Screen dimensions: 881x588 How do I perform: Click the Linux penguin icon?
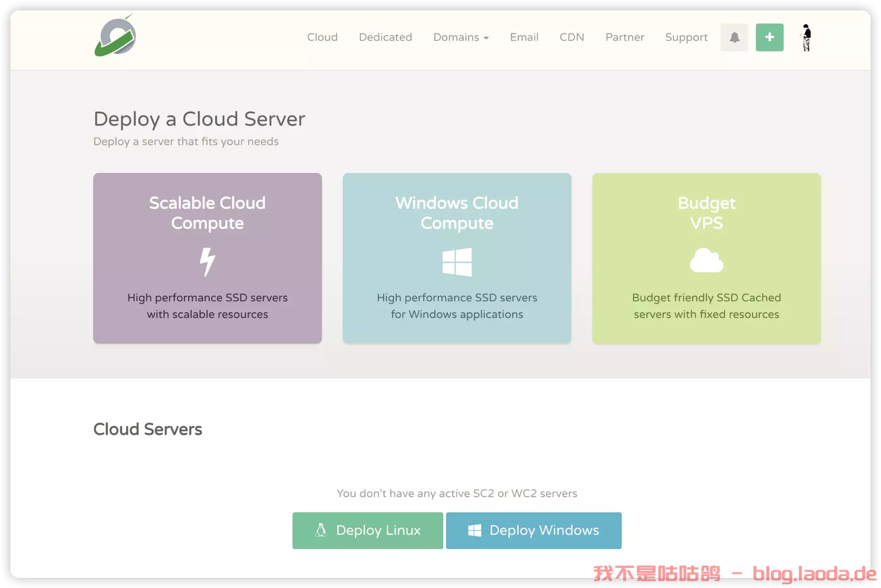click(x=321, y=530)
